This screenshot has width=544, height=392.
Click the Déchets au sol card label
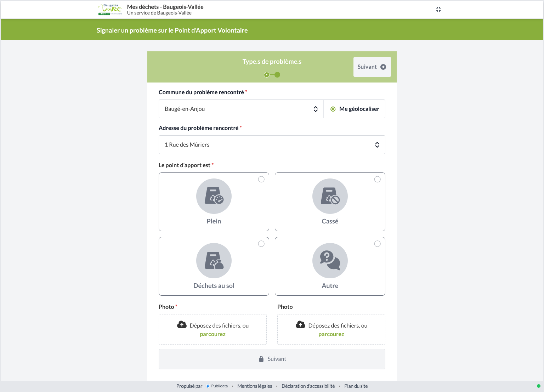pos(214,286)
